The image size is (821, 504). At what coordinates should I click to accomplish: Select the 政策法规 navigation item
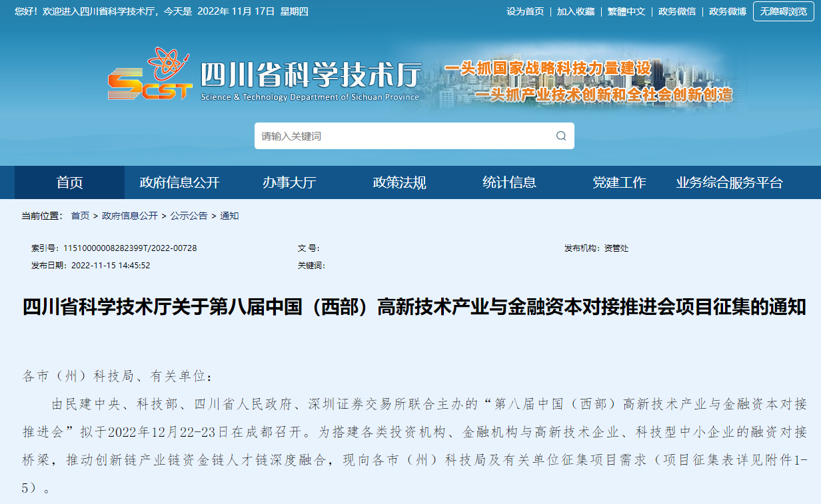(x=399, y=182)
